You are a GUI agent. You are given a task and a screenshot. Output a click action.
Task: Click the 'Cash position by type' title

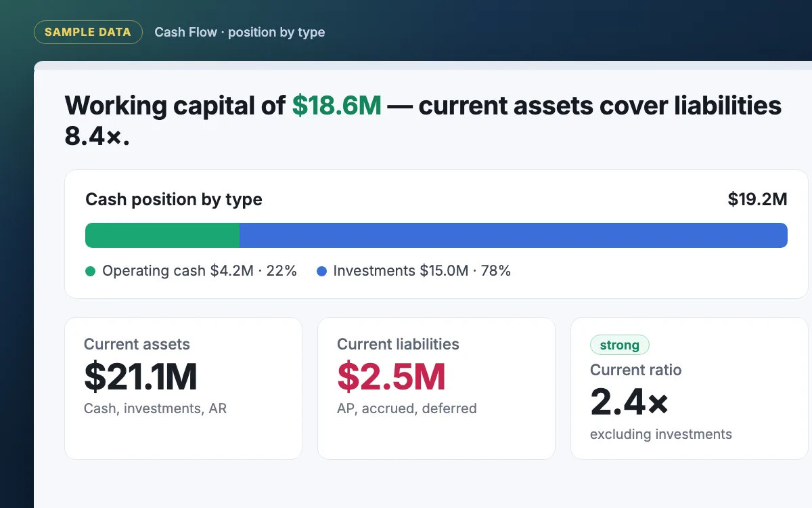(174, 200)
